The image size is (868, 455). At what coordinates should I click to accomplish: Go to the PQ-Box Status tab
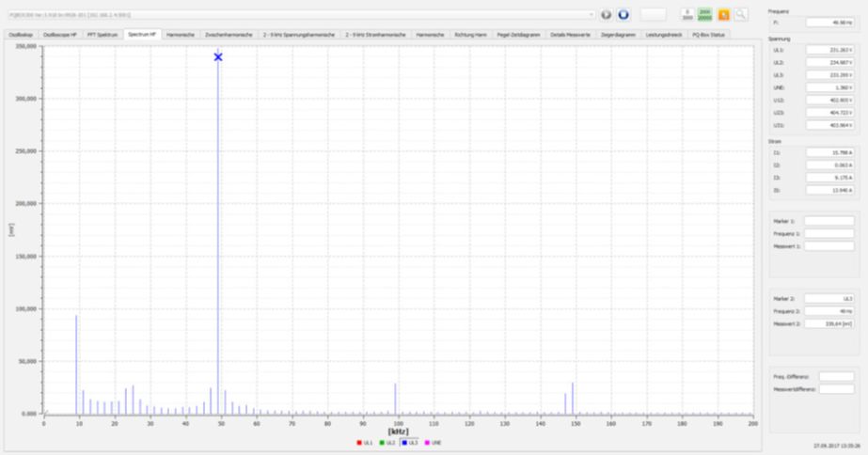708,34
